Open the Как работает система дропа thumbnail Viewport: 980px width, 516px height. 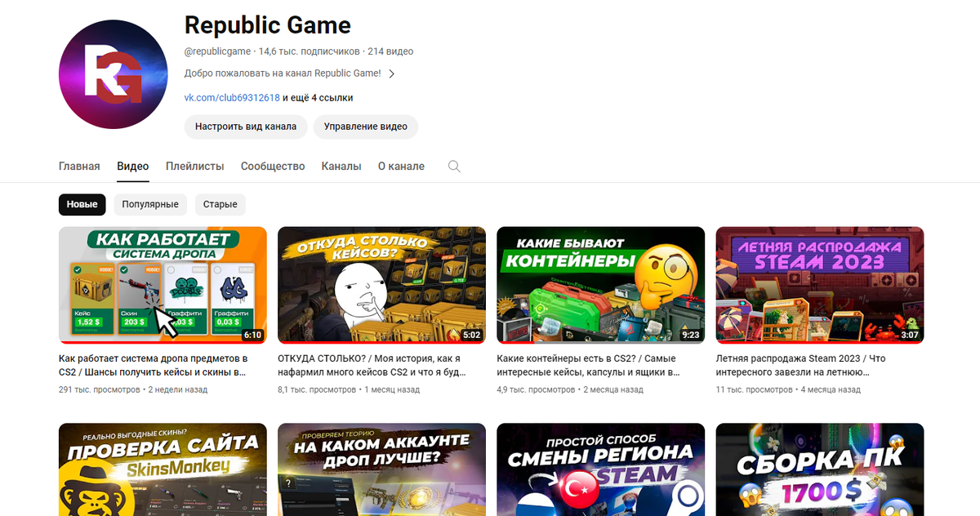[163, 285]
